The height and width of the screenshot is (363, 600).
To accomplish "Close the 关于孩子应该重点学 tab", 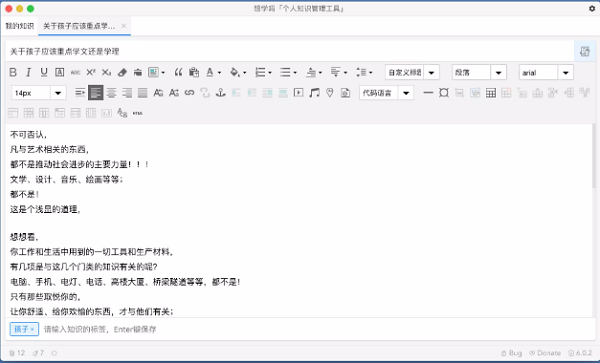I will click(x=123, y=26).
